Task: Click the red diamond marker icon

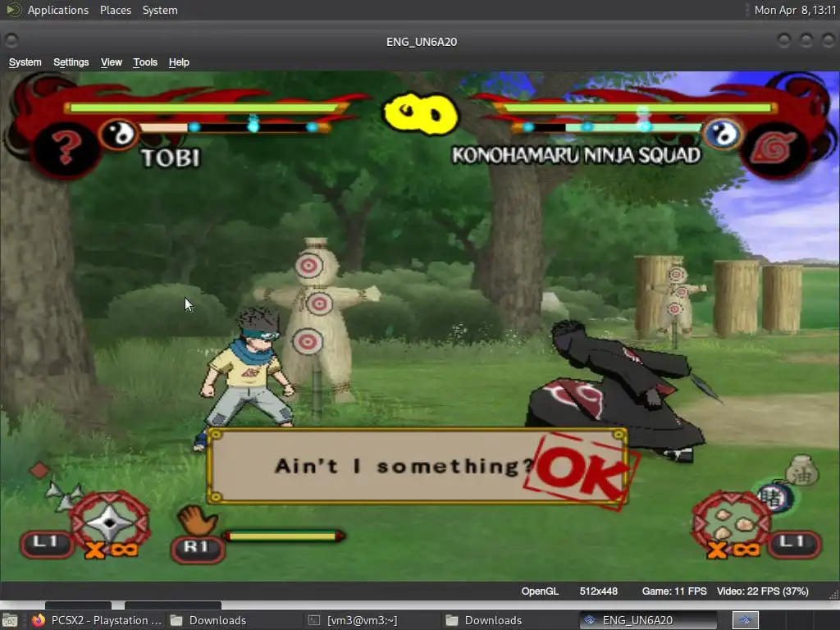Action: tap(39, 470)
